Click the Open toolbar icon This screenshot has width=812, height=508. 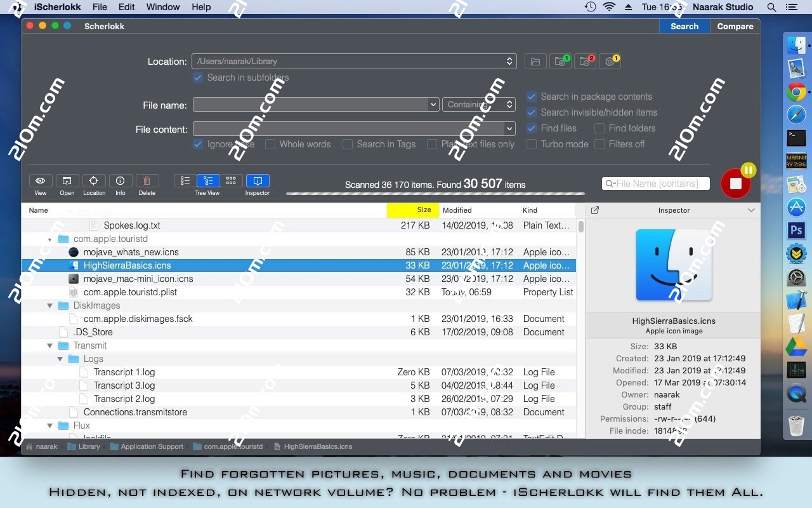coord(67,181)
